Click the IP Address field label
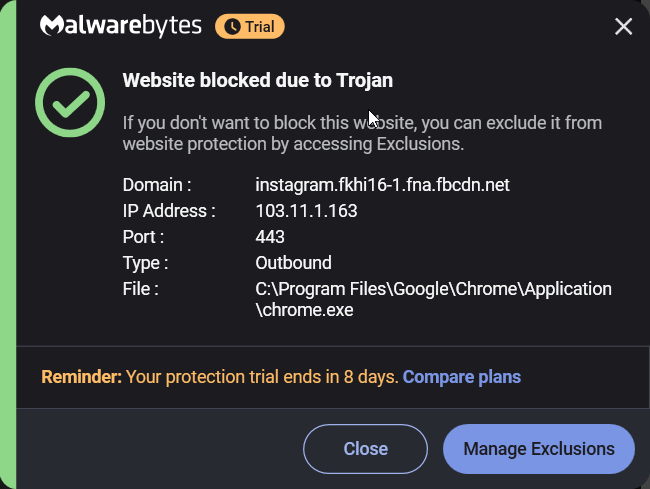The width and height of the screenshot is (650, 489). 169,211
